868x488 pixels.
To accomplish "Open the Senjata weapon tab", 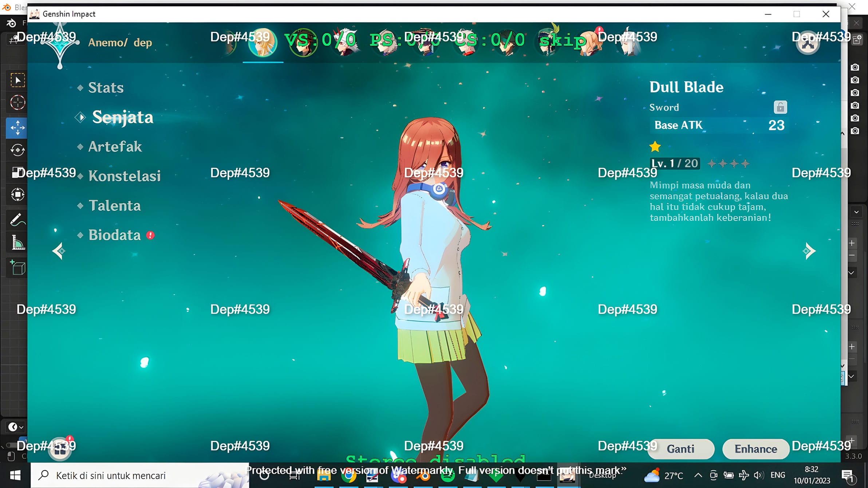I will [x=122, y=117].
